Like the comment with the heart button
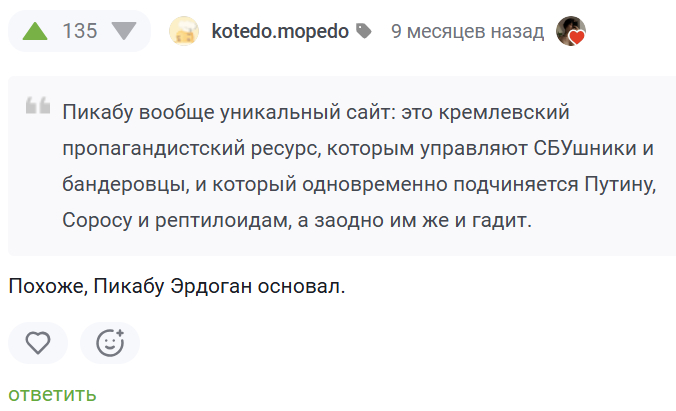This screenshot has width=676, height=411. [38, 343]
